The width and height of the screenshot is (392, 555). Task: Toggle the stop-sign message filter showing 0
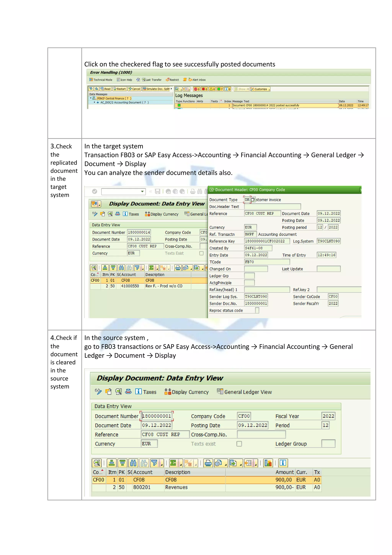tap(197, 89)
